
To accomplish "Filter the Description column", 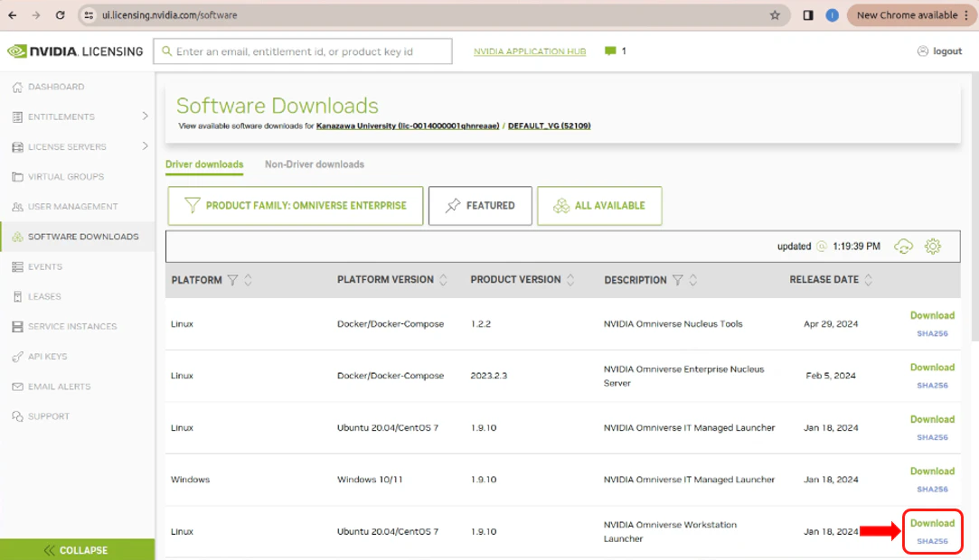I will click(677, 280).
